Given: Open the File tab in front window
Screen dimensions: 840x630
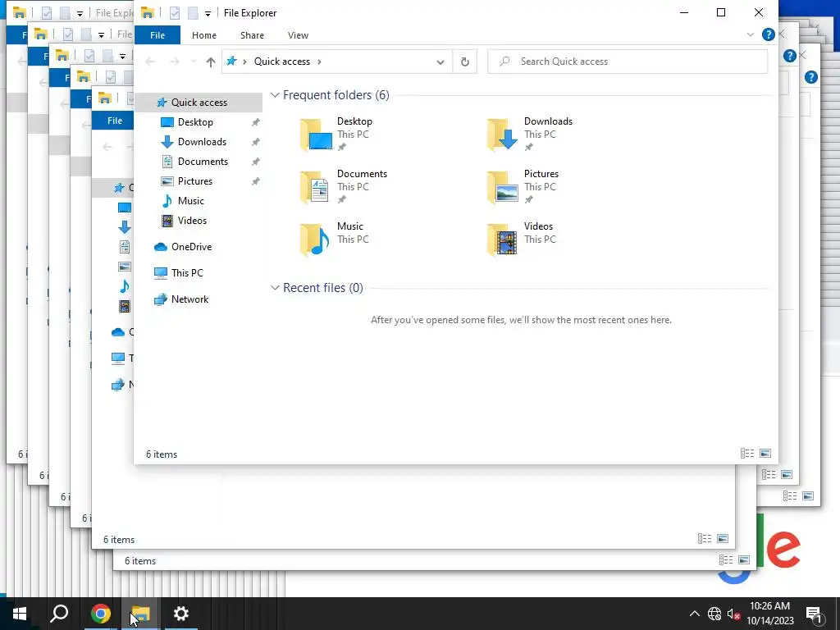Looking at the screenshot, I should click(157, 35).
